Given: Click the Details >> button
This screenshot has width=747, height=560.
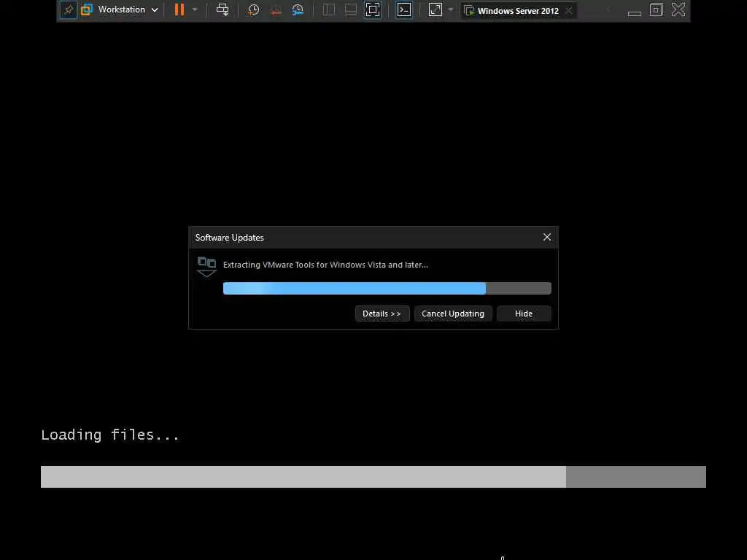Looking at the screenshot, I should click(x=382, y=314).
